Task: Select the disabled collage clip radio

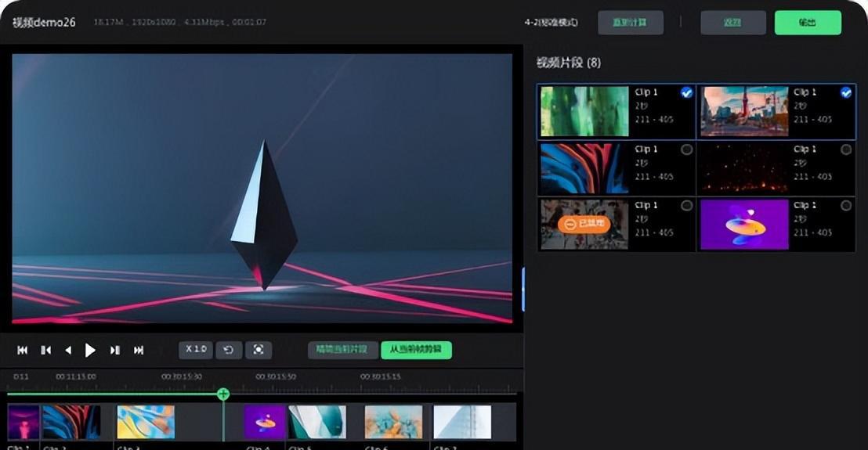Action: [x=686, y=206]
